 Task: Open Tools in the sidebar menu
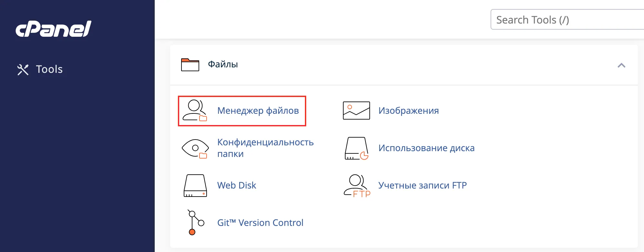49,69
